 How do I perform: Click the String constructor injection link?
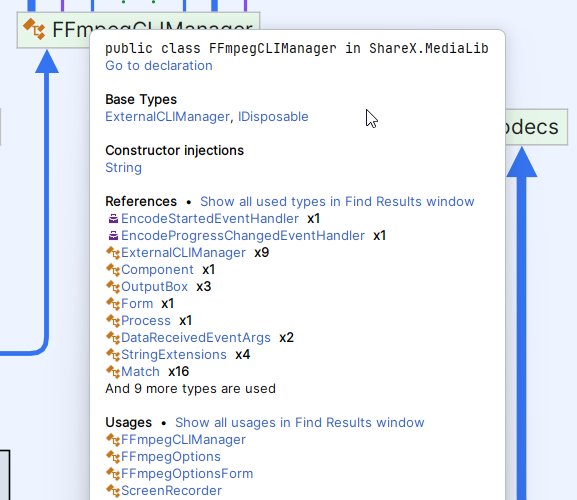click(123, 168)
